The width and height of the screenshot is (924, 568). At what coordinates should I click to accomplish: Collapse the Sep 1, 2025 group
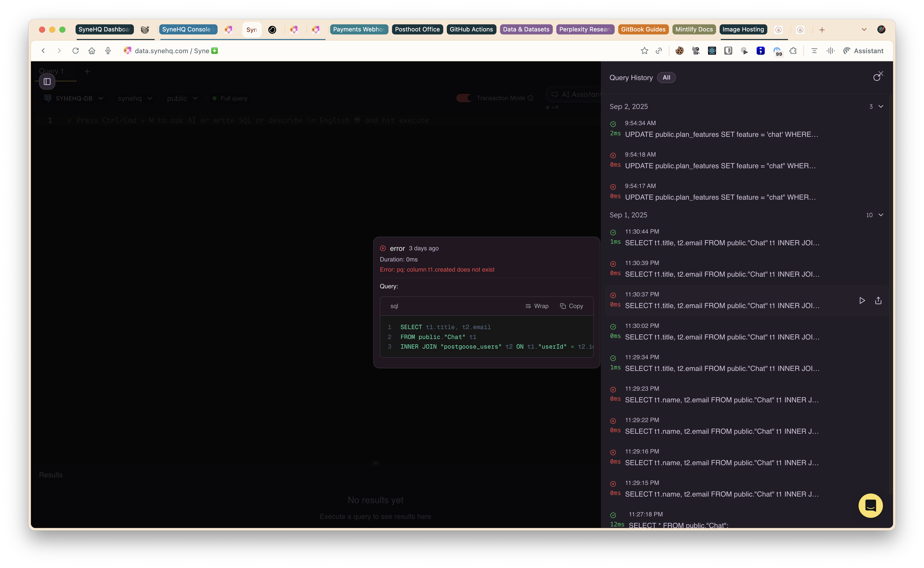880,215
